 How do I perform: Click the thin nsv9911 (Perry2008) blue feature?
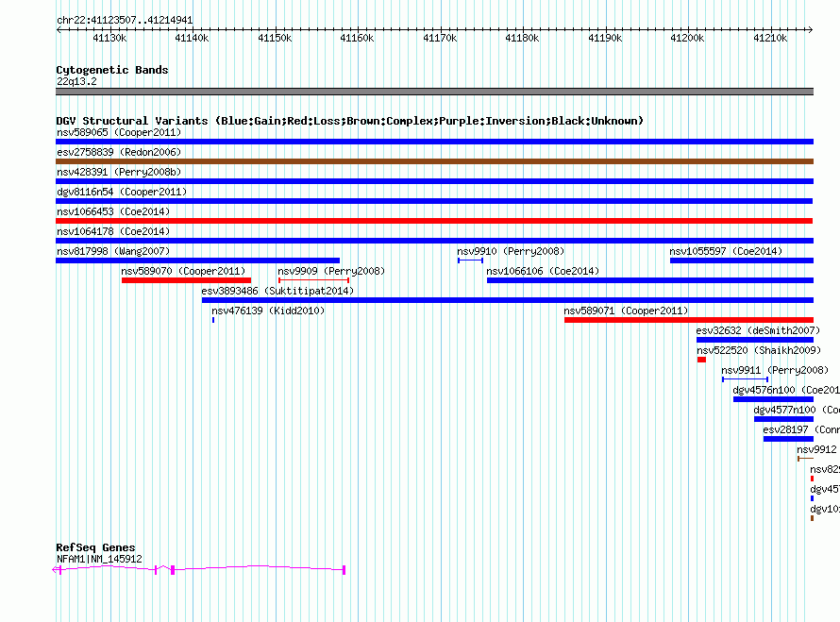(x=746, y=379)
